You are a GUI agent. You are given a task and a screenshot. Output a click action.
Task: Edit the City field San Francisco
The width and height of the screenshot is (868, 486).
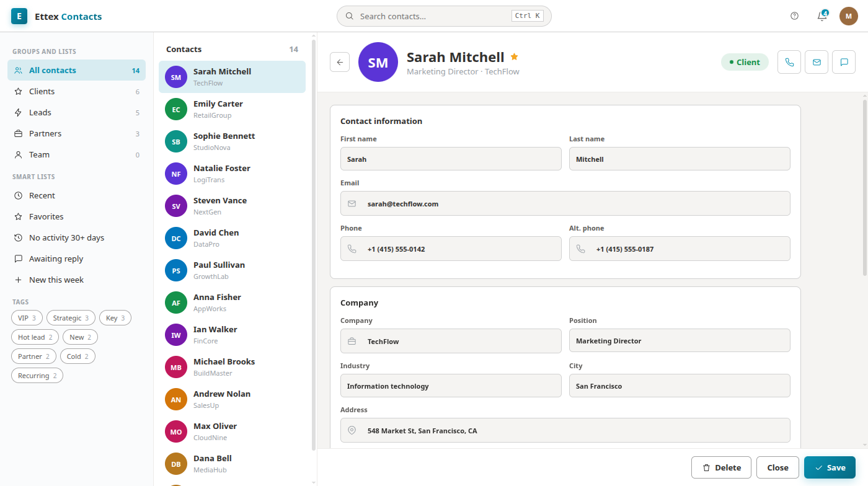tap(680, 386)
